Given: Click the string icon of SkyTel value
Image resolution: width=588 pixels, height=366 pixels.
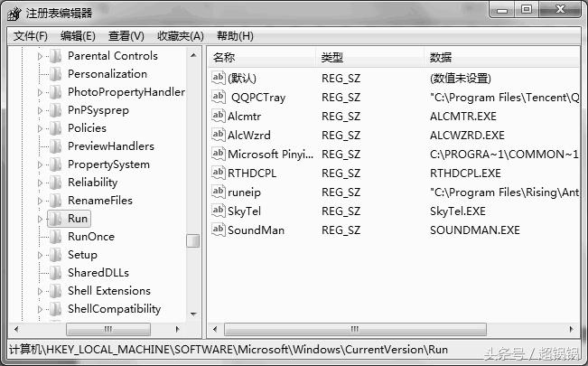Looking at the screenshot, I should coord(219,211).
